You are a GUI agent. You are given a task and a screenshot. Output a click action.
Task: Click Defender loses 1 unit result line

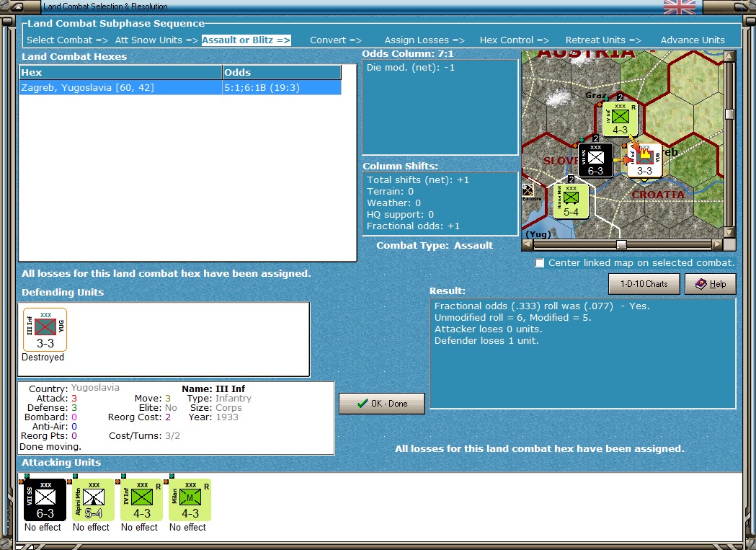tap(486, 341)
